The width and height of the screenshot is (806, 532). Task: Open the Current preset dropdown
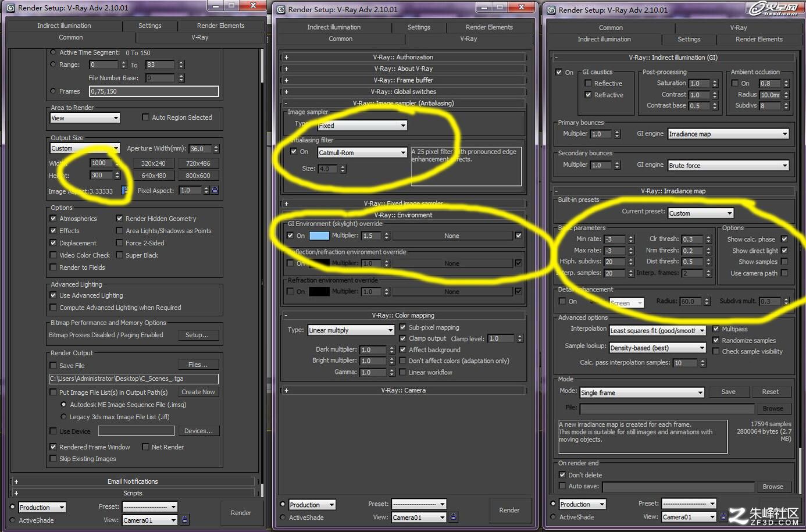(x=701, y=213)
